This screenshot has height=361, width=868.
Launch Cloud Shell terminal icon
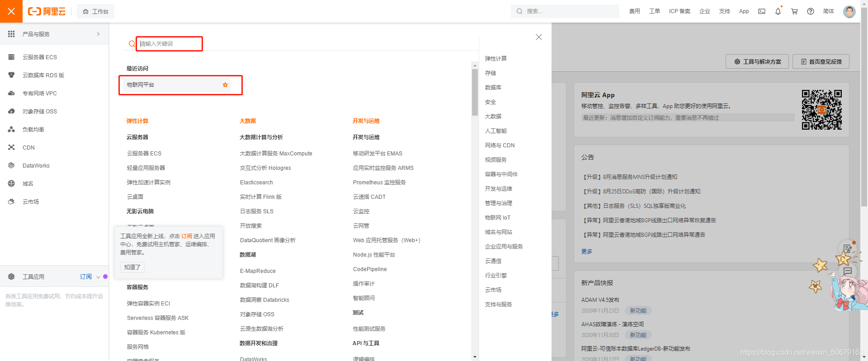pyautogui.click(x=762, y=11)
